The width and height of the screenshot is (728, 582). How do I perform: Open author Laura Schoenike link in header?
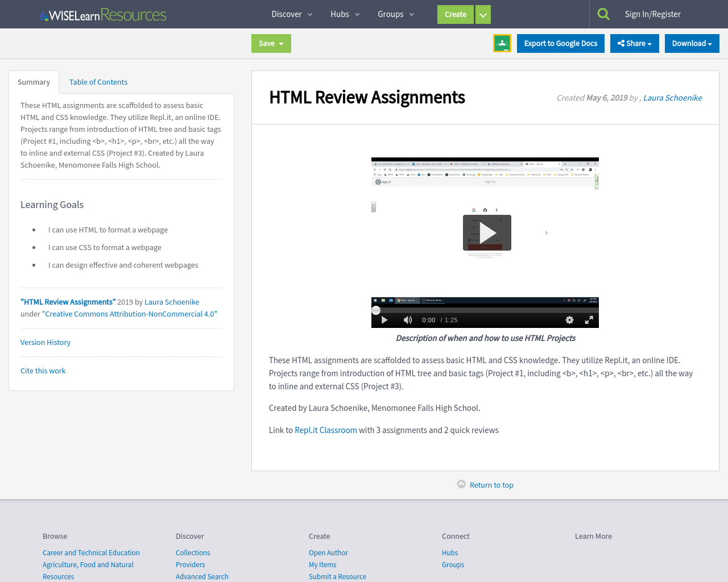coord(673,98)
